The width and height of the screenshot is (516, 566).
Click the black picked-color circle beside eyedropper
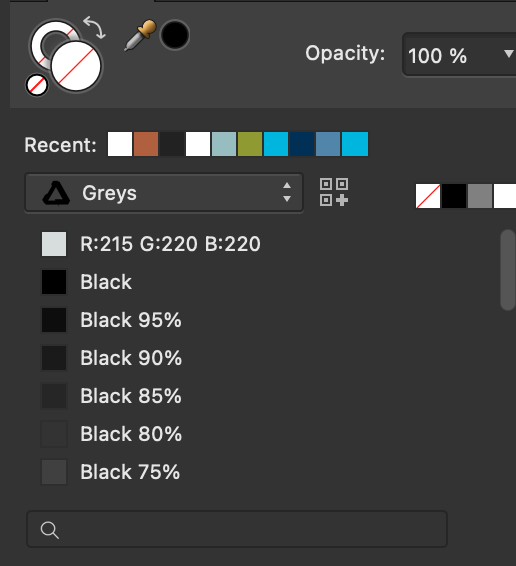click(x=175, y=35)
